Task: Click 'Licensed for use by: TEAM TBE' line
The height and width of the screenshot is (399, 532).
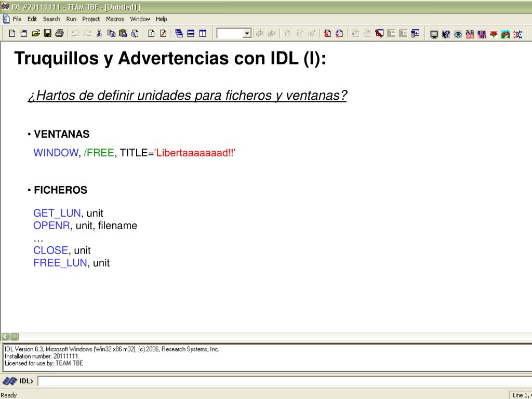Action: point(44,363)
